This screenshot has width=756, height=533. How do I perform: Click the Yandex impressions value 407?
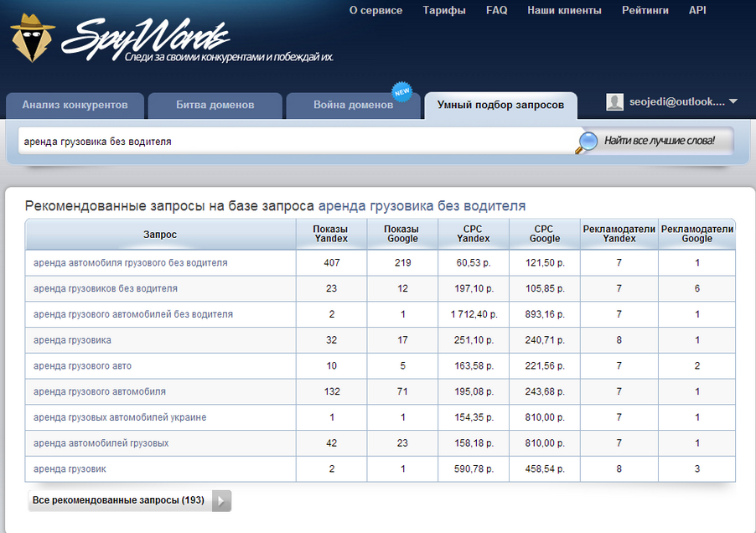click(332, 263)
